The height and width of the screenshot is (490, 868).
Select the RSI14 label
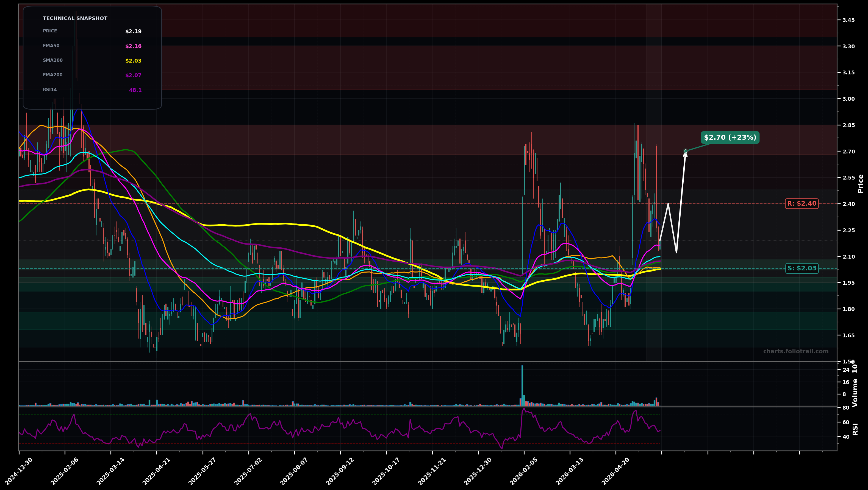tap(50, 90)
